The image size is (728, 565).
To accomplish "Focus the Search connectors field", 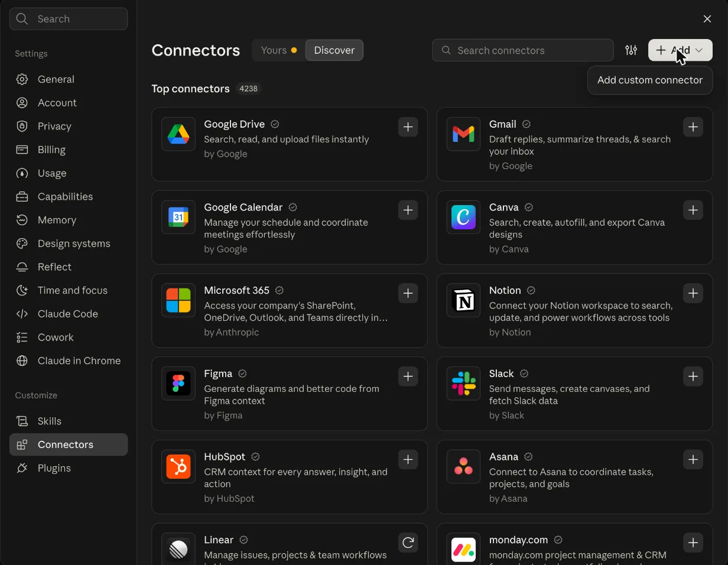I will pyautogui.click(x=523, y=50).
